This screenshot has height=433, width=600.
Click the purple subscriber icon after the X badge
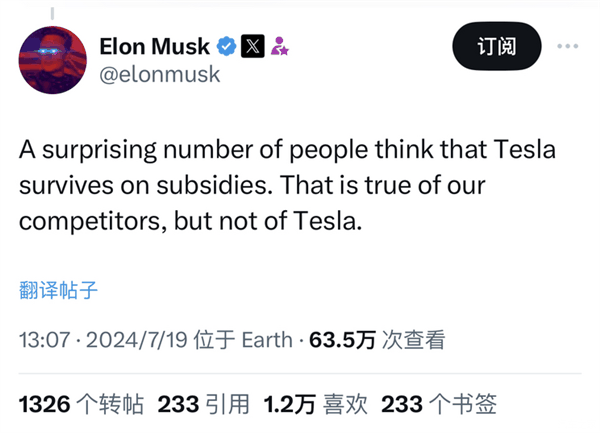[279, 46]
